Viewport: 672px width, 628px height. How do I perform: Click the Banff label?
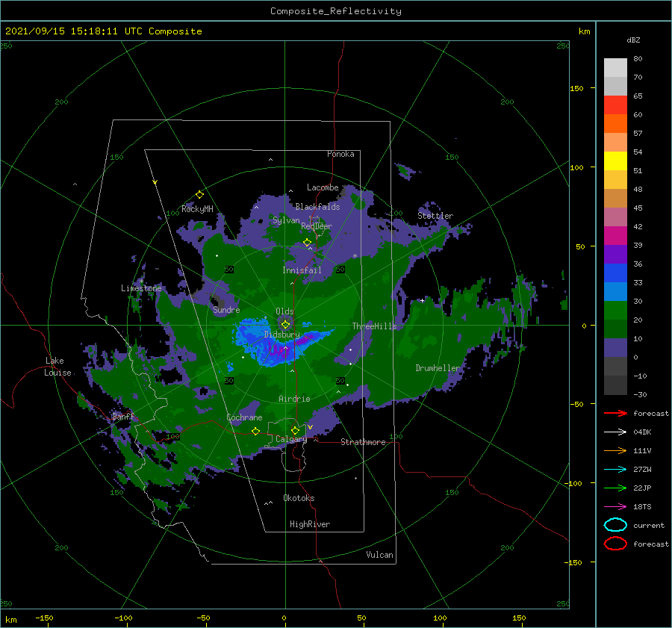(123, 416)
